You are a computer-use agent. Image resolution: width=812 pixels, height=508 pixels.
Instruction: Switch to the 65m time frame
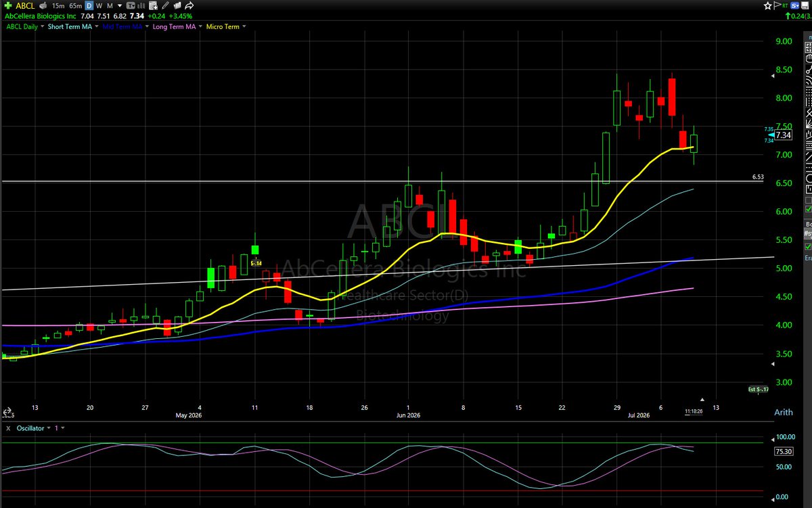coord(76,6)
